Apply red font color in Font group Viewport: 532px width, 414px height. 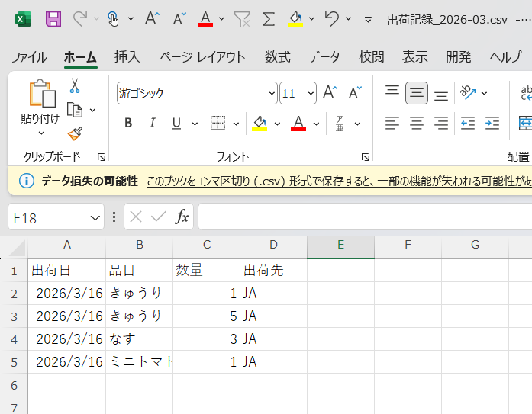pyautogui.click(x=298, y=124)
